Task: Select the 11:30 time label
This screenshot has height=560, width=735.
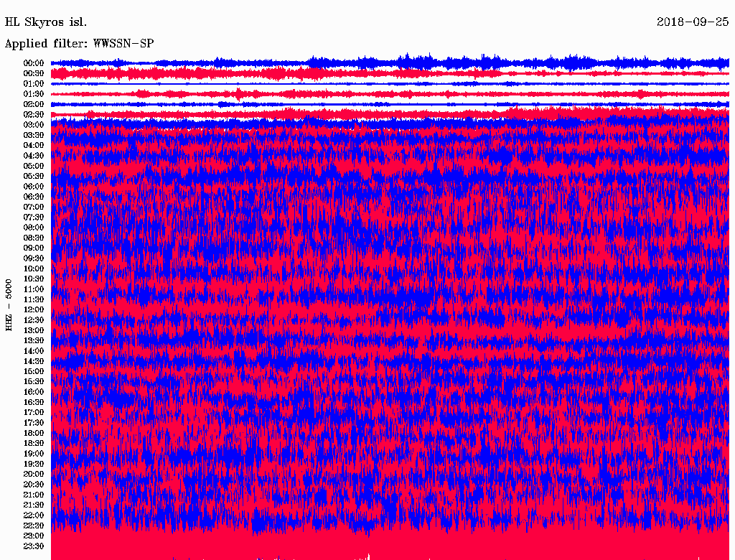Action: pos(34,299)
